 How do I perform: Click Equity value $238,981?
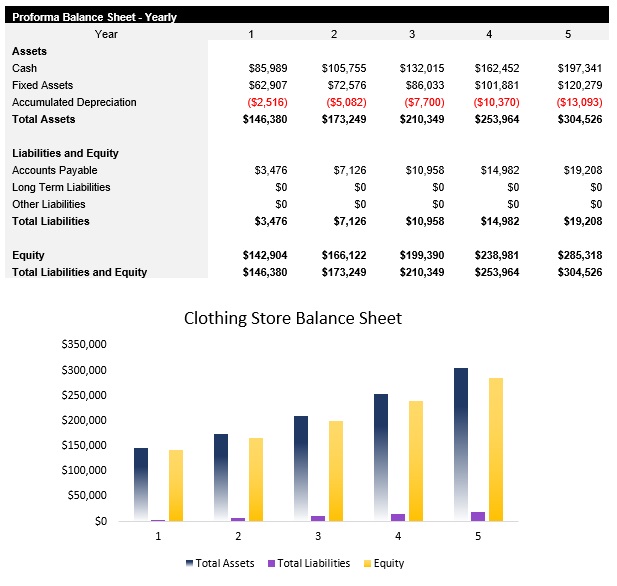pyautogui.click(x=497, y=255)
